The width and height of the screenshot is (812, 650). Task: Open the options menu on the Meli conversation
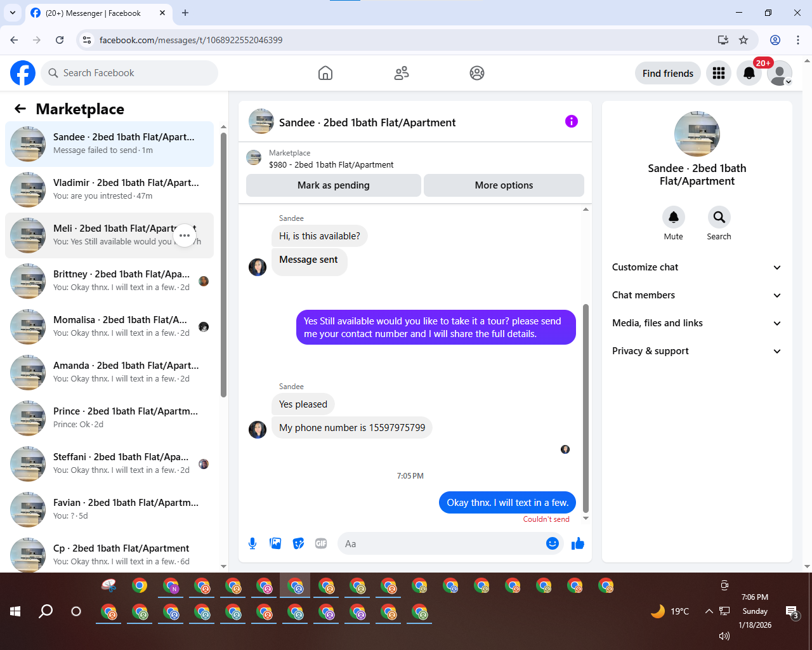(x=185, y=235)
